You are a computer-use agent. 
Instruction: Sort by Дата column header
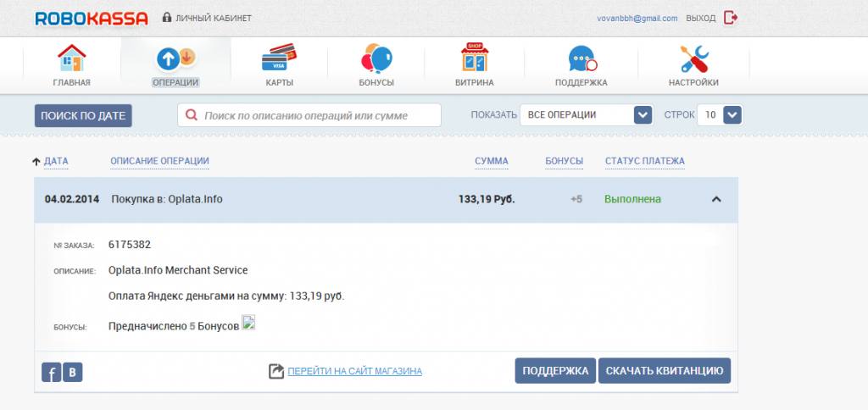pos(56,161)
